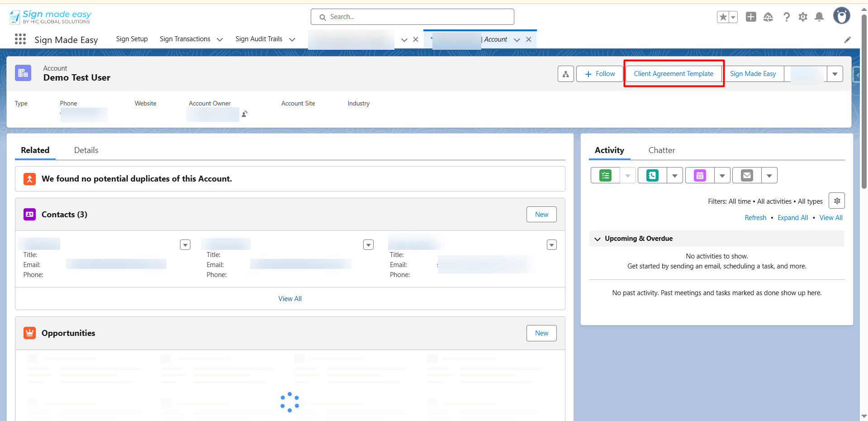Open the Sign Audit Trails tab
The width and height of the screenshot is (868, 421).
point(259,39)
